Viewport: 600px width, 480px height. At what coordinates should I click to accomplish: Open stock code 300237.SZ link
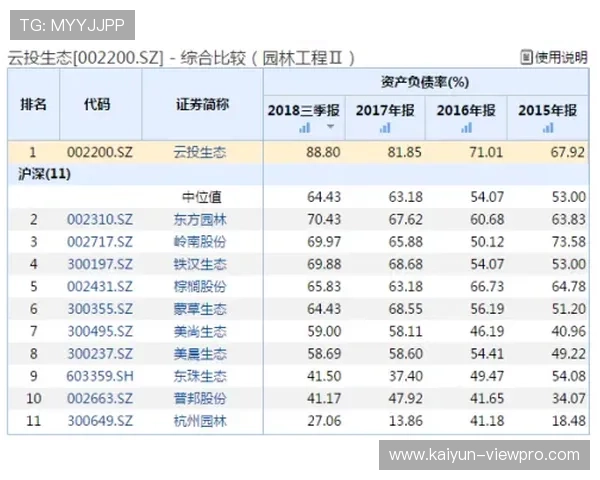point(100,353)
